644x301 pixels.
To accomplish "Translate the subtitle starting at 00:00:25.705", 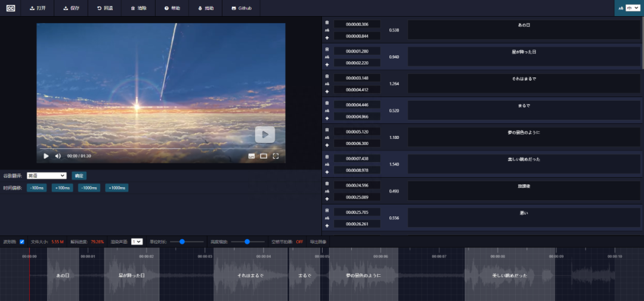I will [327, 218].
